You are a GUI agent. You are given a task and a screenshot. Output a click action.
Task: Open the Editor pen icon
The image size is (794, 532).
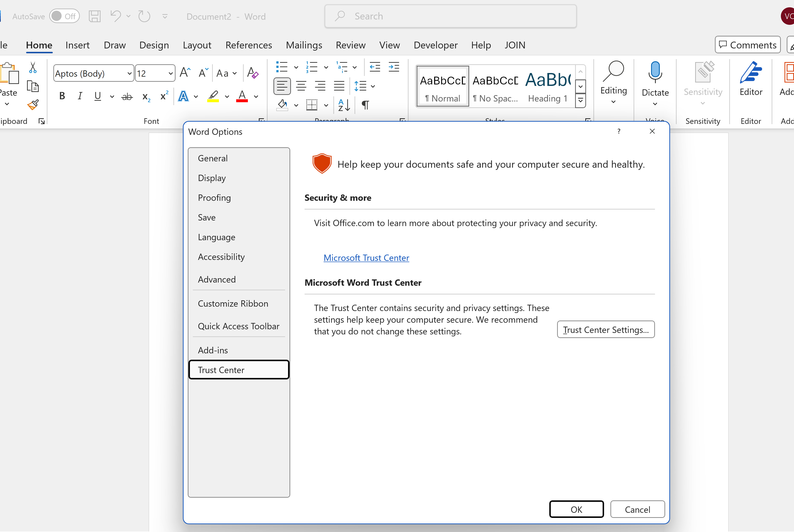point(751,72)
